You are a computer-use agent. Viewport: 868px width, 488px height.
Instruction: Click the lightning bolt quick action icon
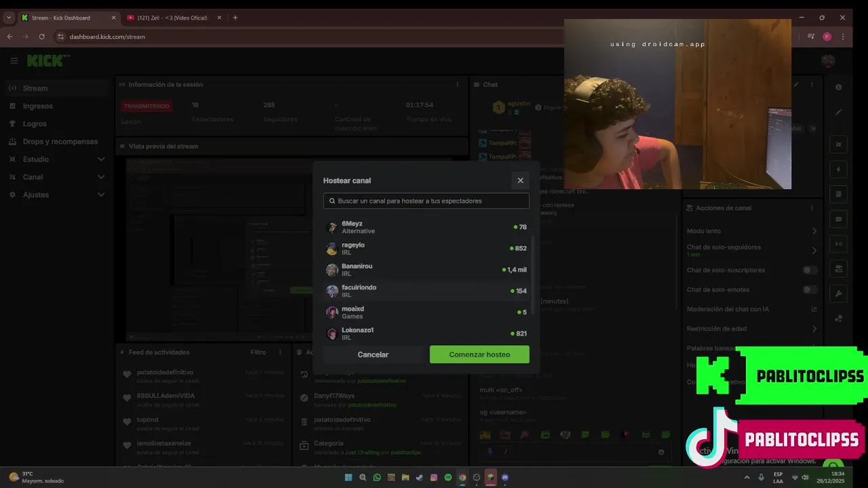839,169
